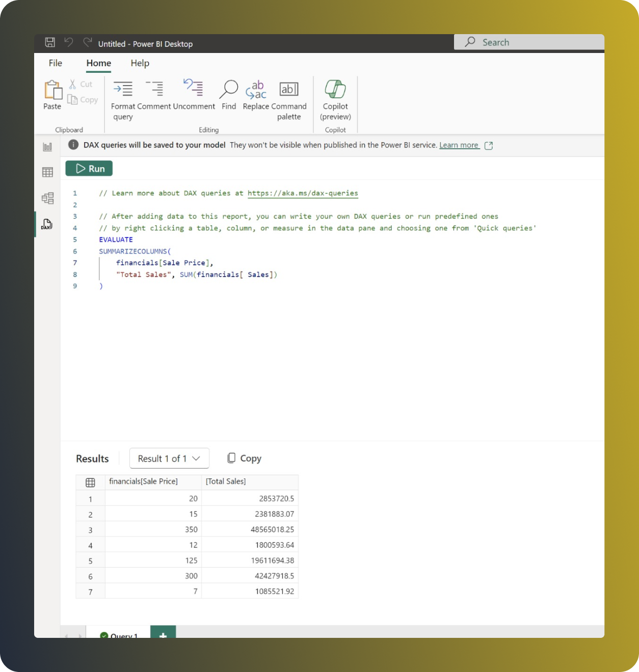Switch to Report view in the sidebar
This screenshot has height=672, width=639.
tap(47, 146)
